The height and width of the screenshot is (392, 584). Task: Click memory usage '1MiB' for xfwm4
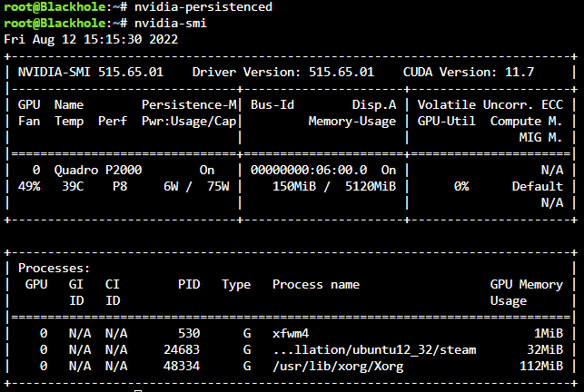pyautogui.click(x=549, y=333)
